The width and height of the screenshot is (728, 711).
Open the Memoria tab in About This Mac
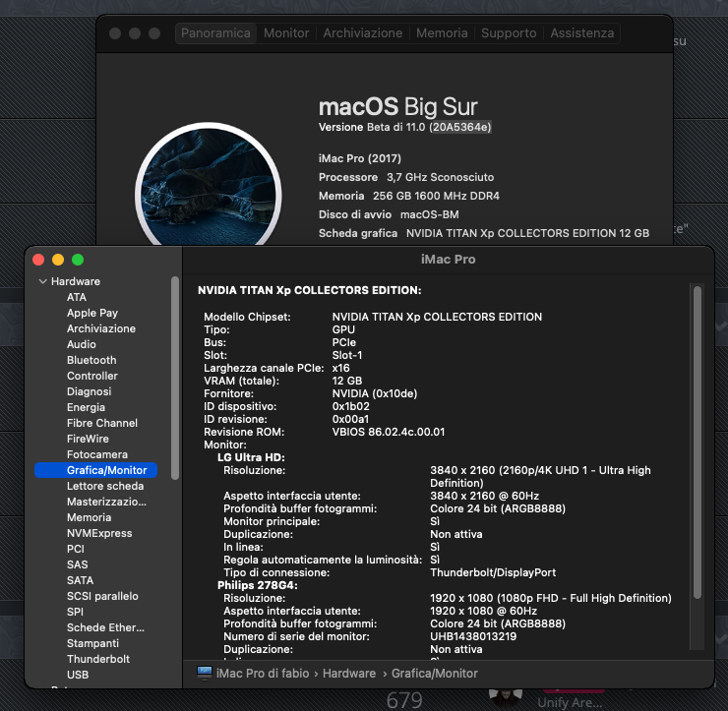[442, 33]
